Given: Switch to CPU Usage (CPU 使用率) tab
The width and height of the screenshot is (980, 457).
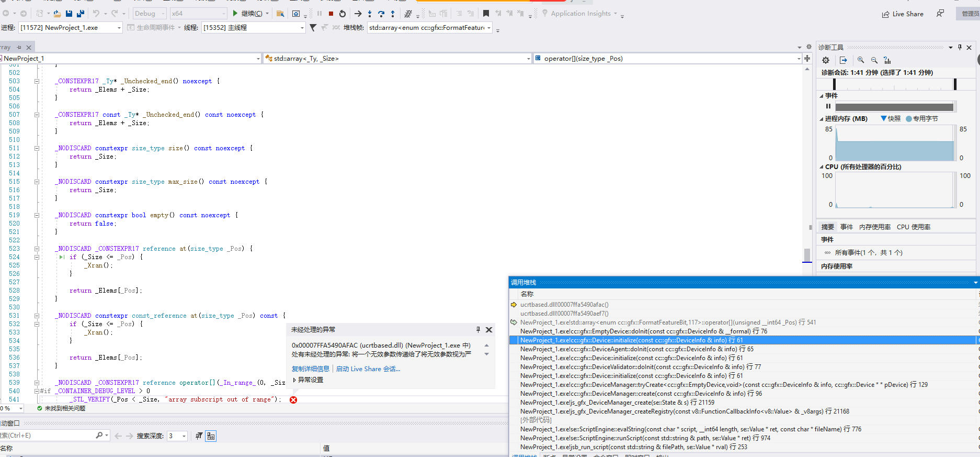Looking at the screenshot, I should (914, 227).
